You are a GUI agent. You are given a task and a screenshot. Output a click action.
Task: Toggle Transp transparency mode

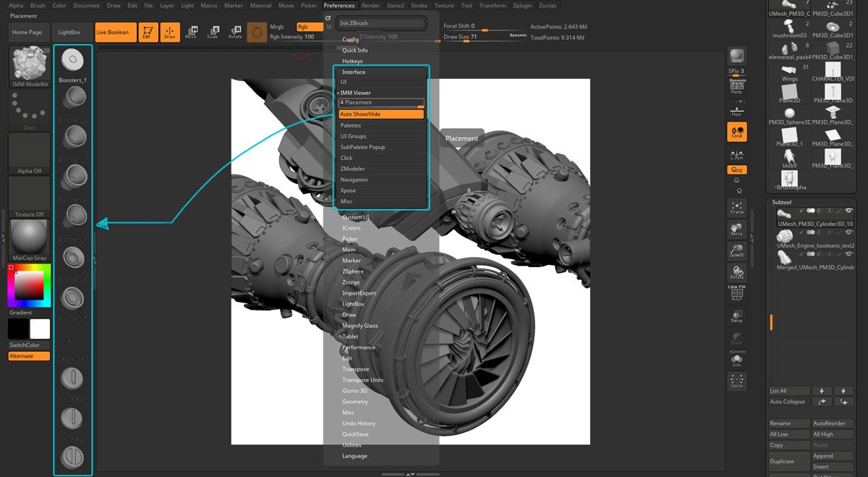736,315
